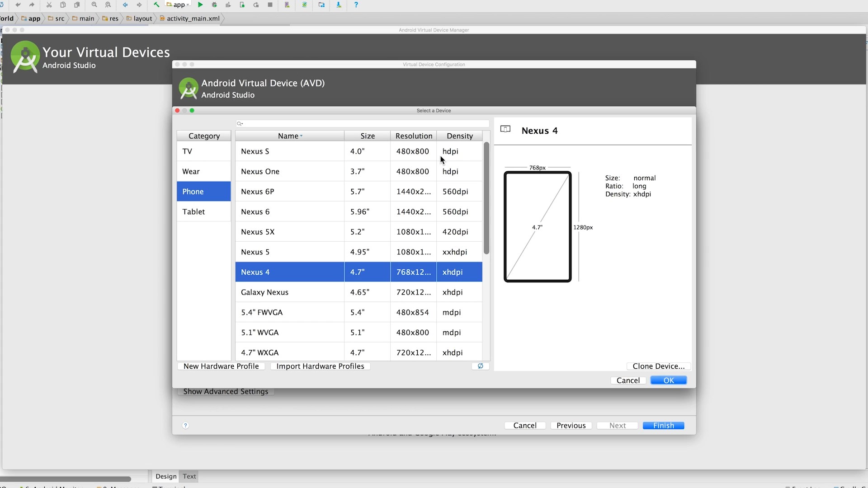Image resolution: width=868 pixels, height=488 pixels.
Task: Click the horizontal scrollbar at the bottom left
Action: click(x=66, y=479)
